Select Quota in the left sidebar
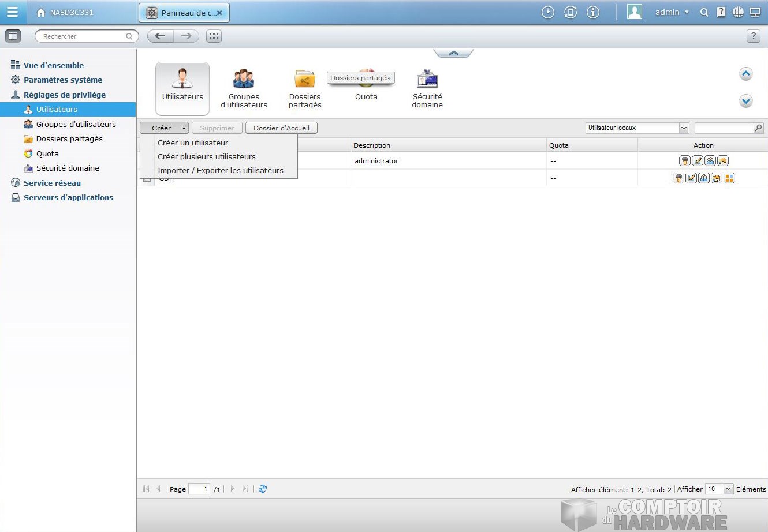Viewport: 768px width, 532px height. [x=47, y=153]
